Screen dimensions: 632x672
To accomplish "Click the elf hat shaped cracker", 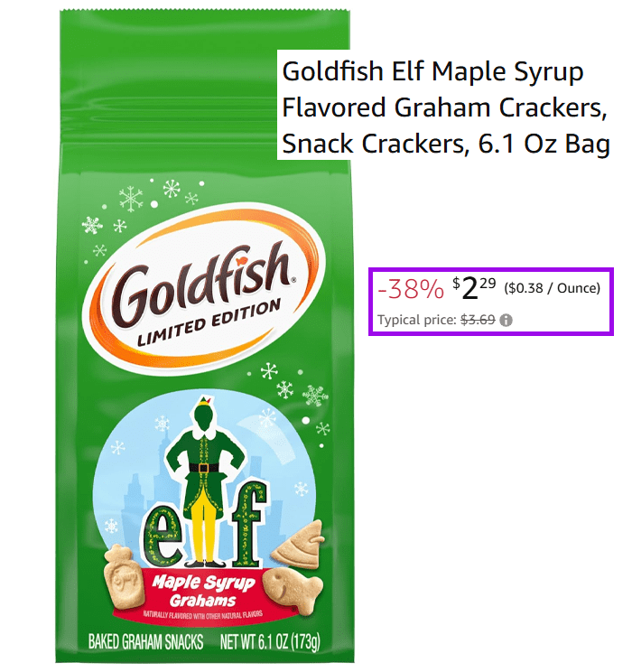I will point(298,545).
